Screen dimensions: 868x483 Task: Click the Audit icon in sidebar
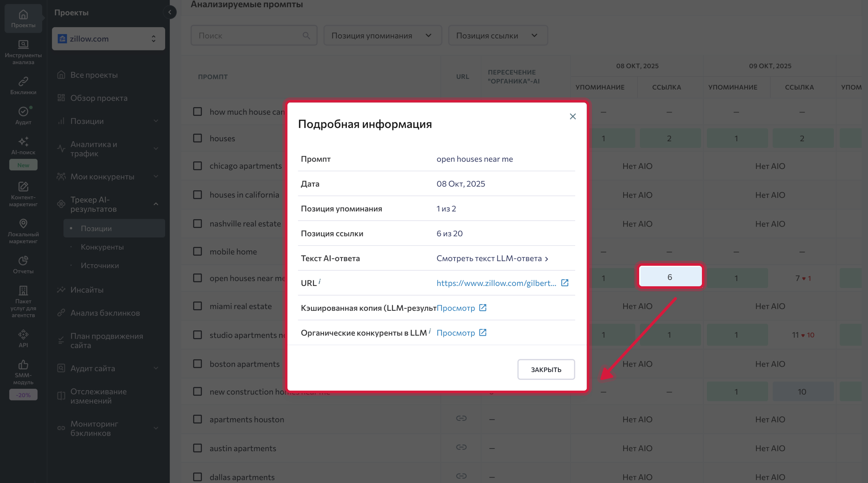pos(23,112)
